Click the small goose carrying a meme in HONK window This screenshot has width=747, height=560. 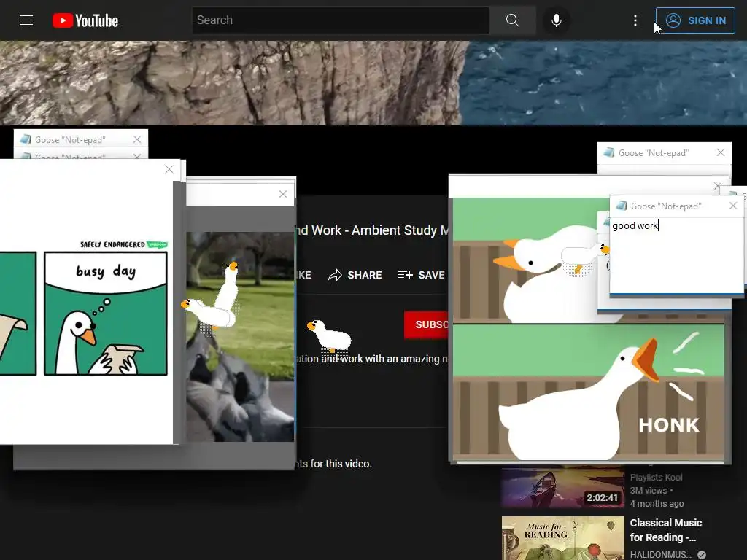pyautogui.click(x=584, y=259)
